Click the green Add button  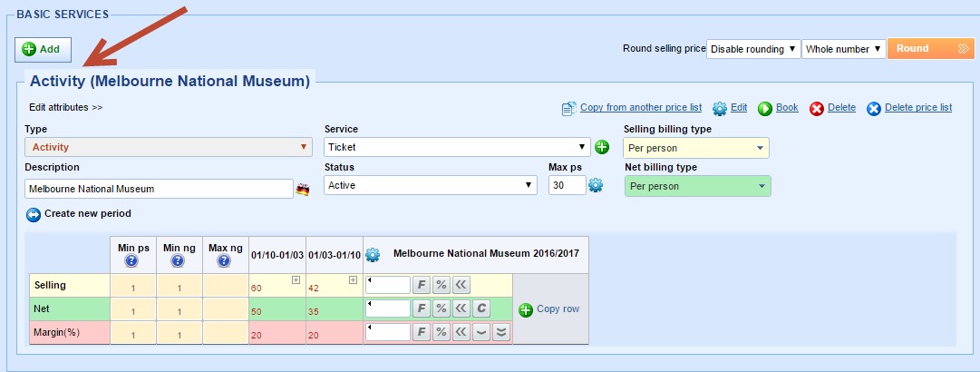(44, 49)
